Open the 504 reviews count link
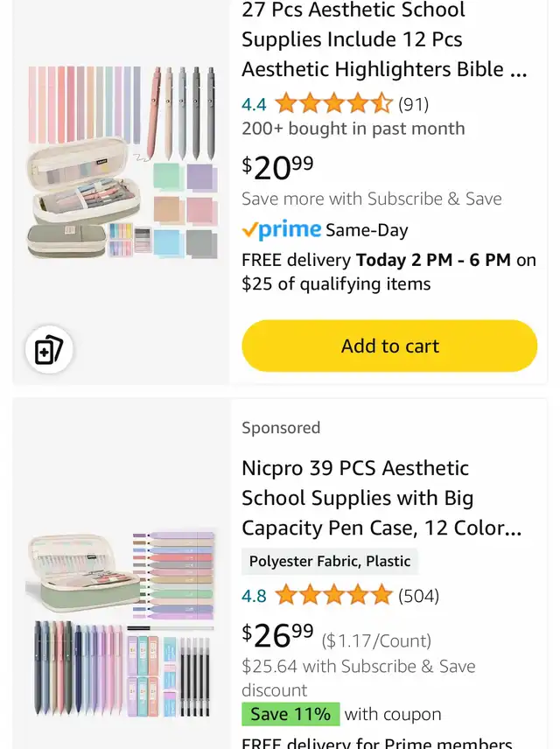The image size is (560, 749). point(419,597)
